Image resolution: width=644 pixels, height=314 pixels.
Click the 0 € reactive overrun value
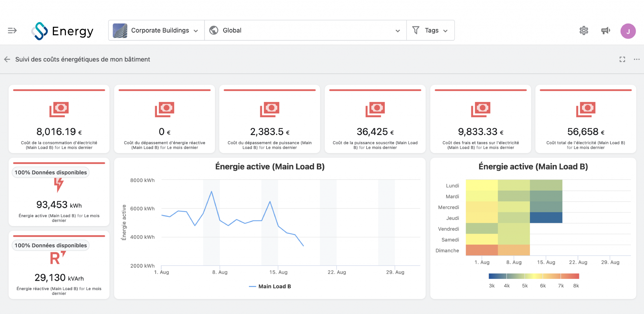(164, 132)
